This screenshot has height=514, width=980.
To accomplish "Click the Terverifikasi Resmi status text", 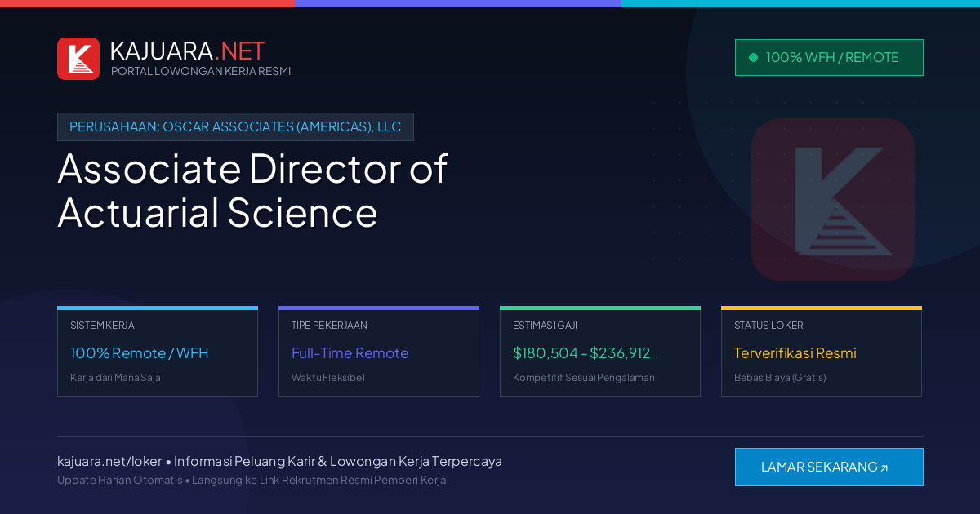I will pos(795,353).
